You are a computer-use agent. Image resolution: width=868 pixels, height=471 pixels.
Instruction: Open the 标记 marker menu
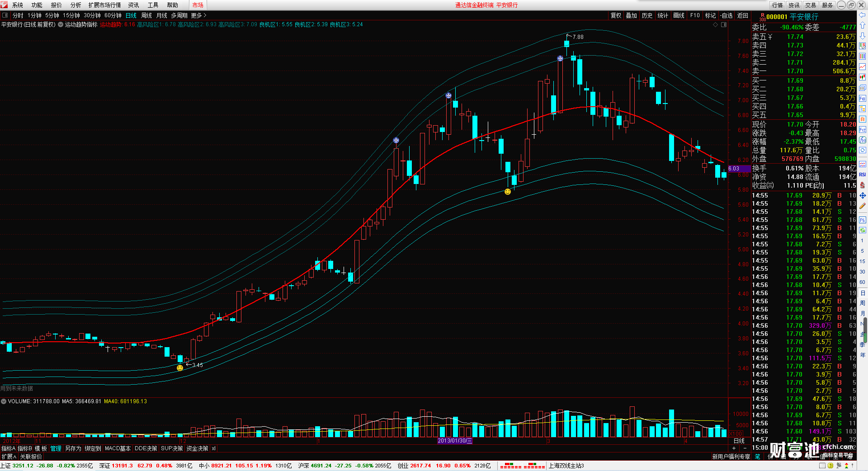(x=711, y=15)
